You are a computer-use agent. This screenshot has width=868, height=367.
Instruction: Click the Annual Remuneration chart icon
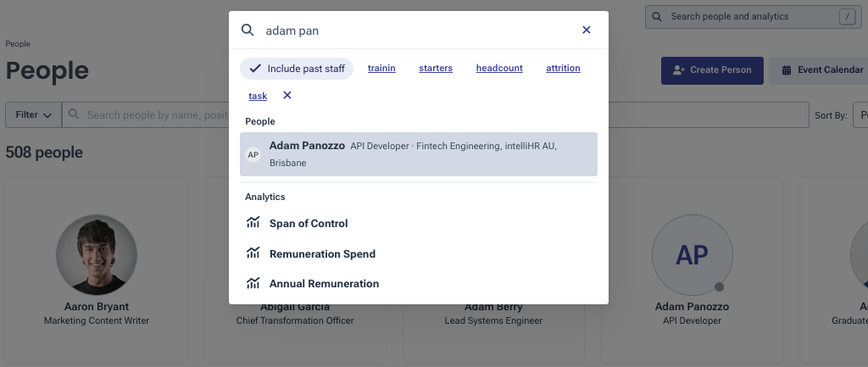[x=253, y=284]
